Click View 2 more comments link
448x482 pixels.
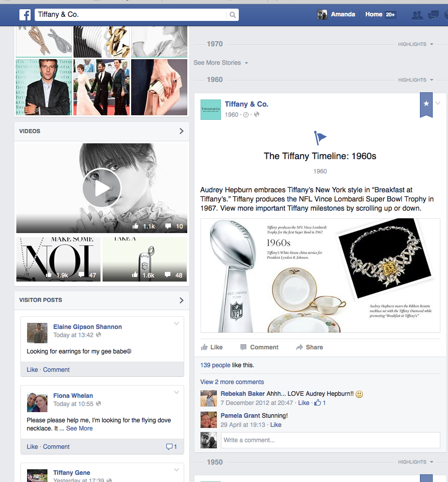tap(232, 382)
